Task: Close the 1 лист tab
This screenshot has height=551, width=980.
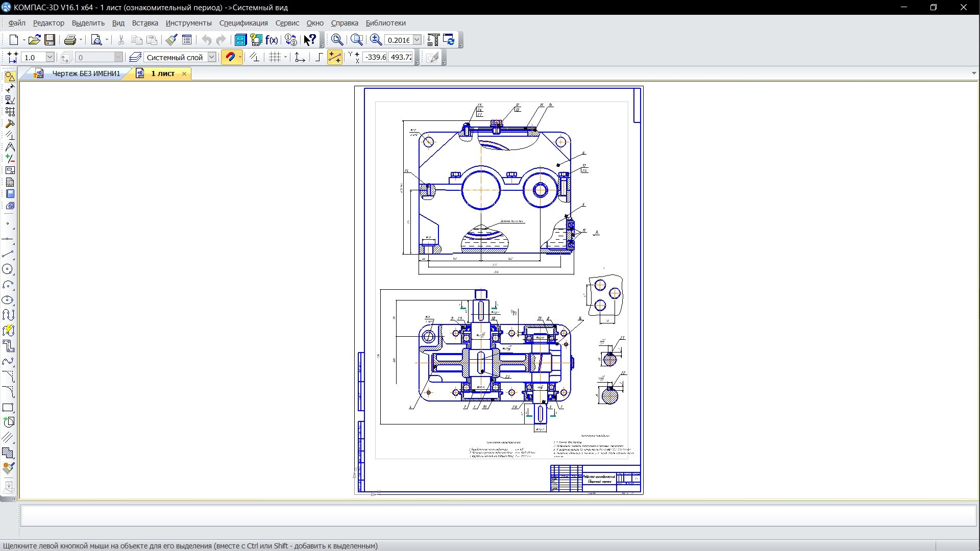Action: coord(184,73)
